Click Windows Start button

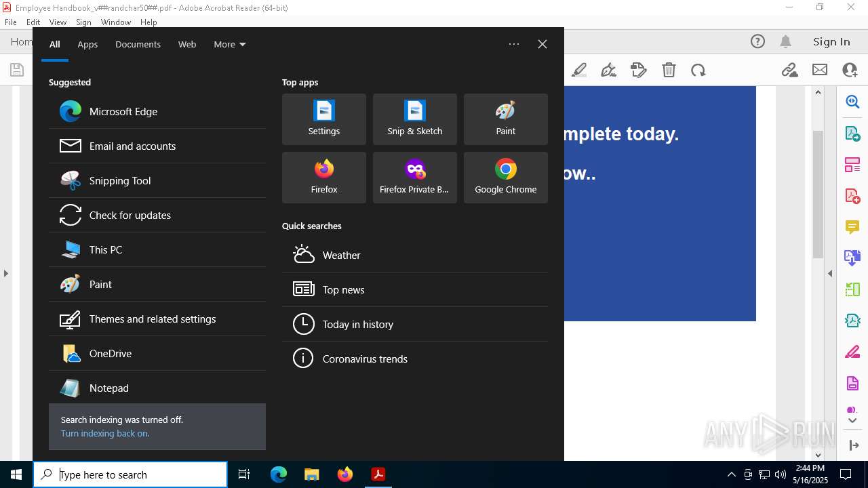point(16,474)
